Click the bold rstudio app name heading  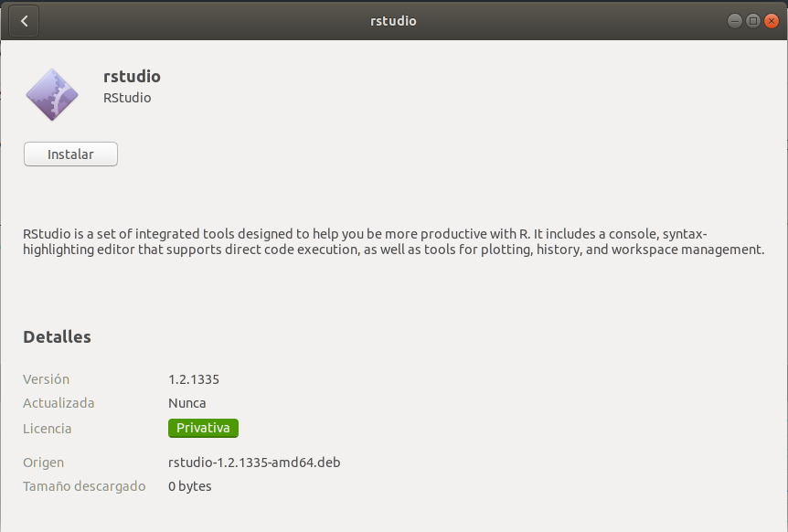pos(132,77)
